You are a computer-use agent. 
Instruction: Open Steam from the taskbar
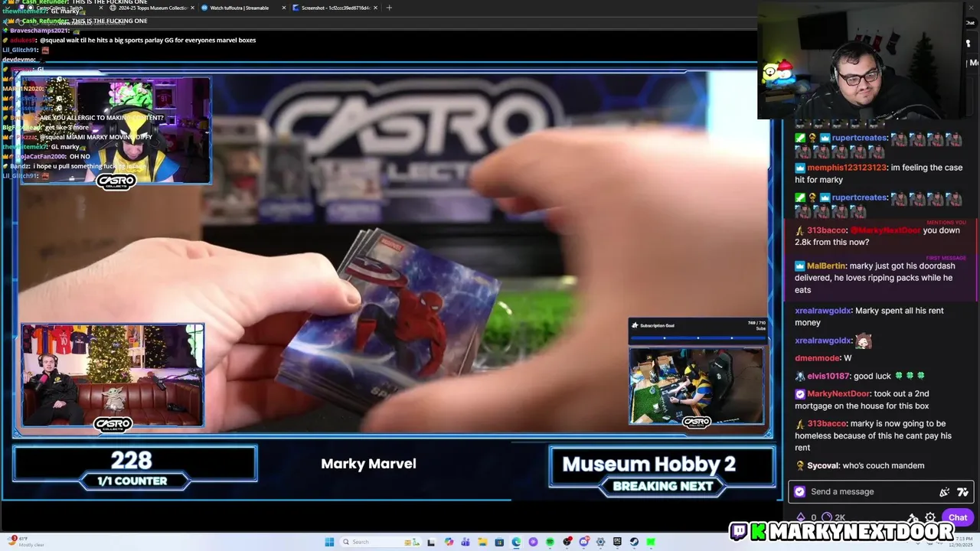(x=634, y=542)
